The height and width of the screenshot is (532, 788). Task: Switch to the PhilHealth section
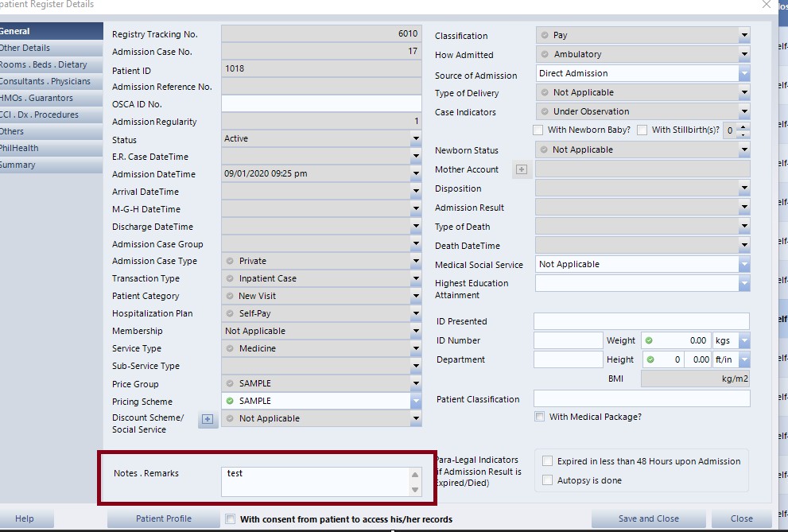[x=20, y=148]
